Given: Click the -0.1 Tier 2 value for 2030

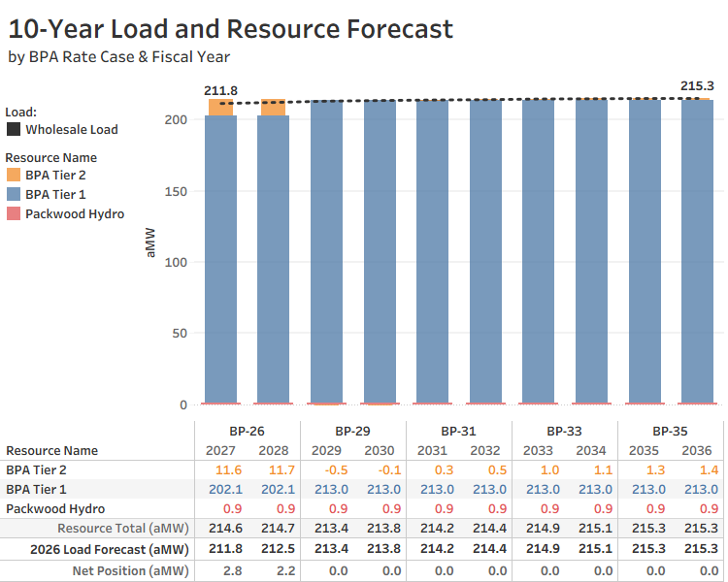Looking at the screenshot, I should tap(389, 469).
